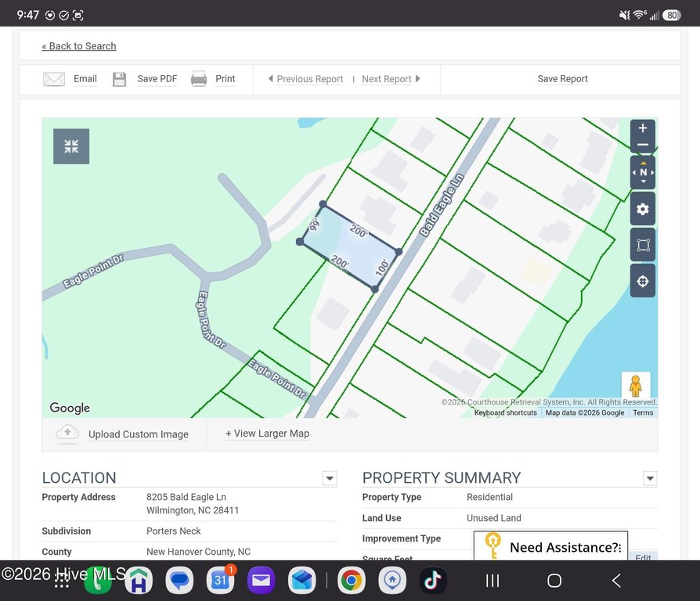Click Back to Search link
Screen dimensions: 700x601
tap(79, 46)
